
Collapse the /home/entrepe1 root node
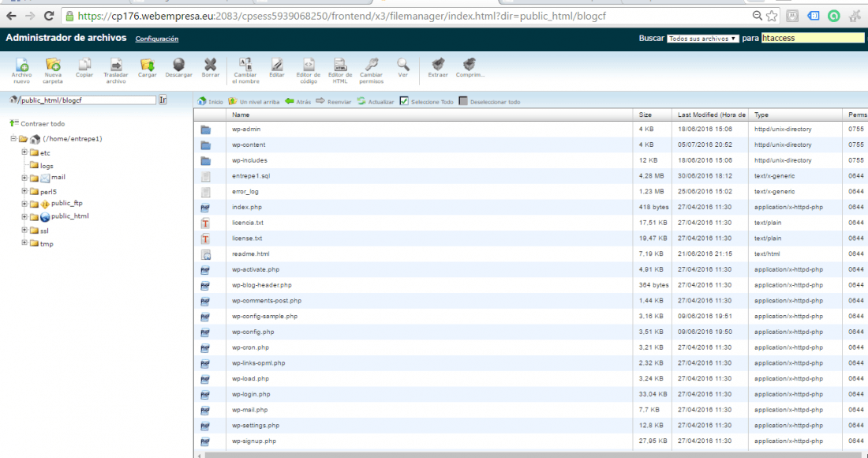(13, 138)
